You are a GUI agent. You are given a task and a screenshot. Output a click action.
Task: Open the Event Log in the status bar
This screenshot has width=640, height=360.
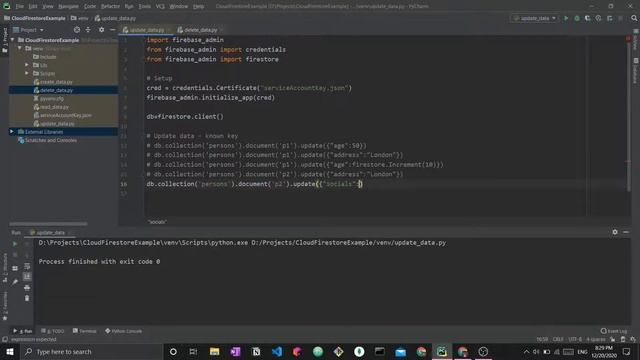point(614,331)
